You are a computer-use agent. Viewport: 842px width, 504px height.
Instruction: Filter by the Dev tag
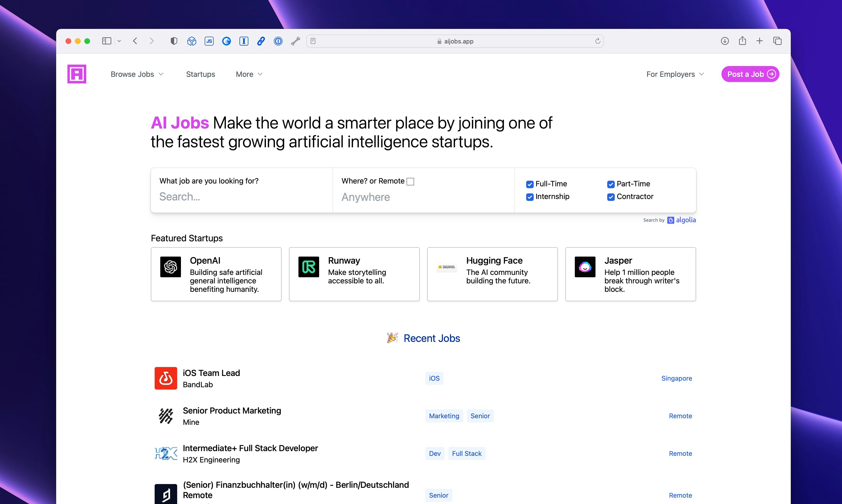[x=435, y=454]
